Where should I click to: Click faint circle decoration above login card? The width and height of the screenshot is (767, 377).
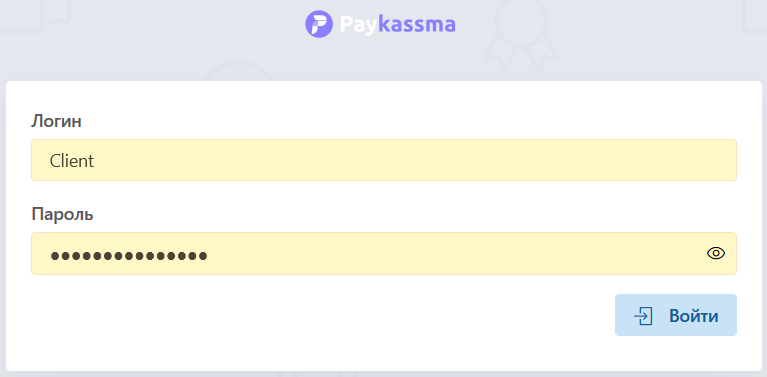pyautogui.click(x=237, y=71)
